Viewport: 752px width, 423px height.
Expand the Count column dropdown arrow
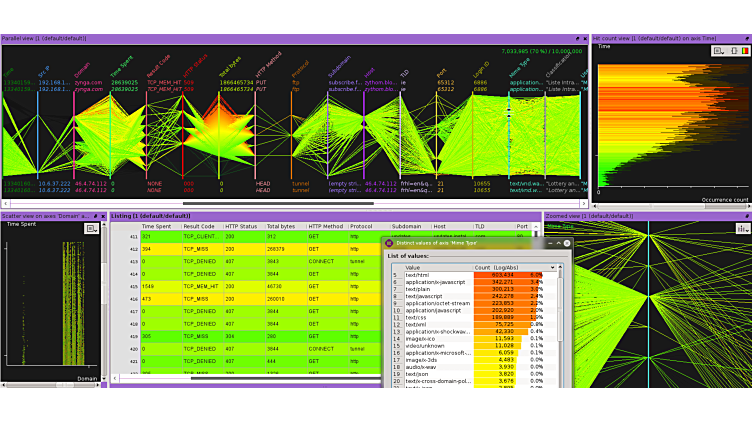tap(552, 267)
